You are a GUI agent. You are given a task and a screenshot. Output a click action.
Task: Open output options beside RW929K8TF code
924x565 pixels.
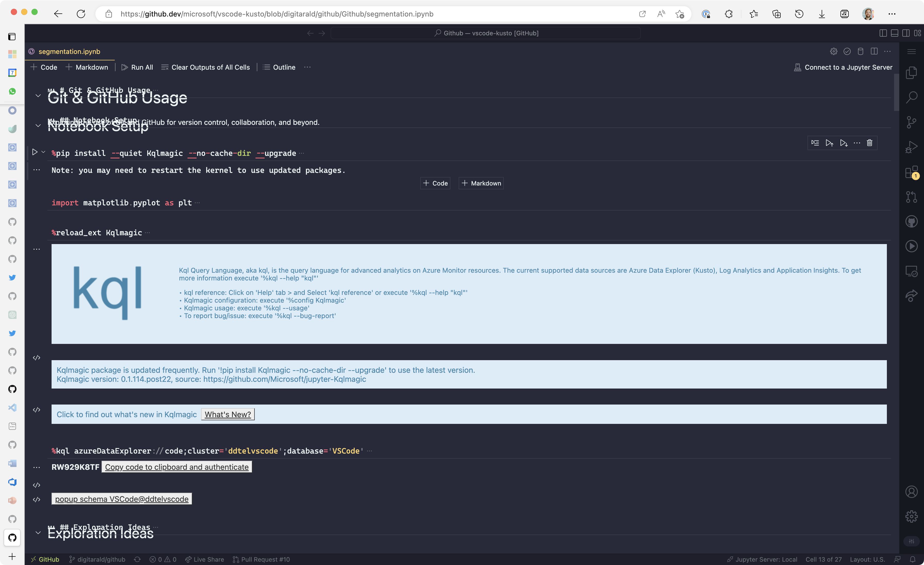pos(36,467)
